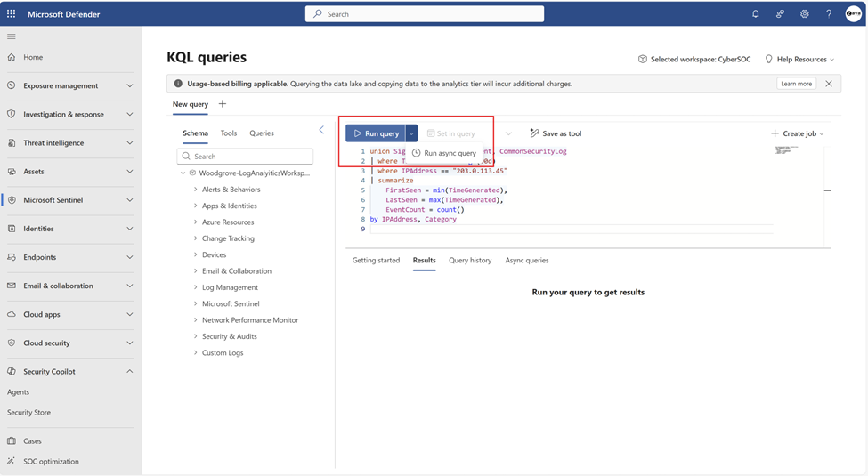868x476 pixels.
Task: Expand Azure Resources schema group
Action: click(x=195, y=222)
